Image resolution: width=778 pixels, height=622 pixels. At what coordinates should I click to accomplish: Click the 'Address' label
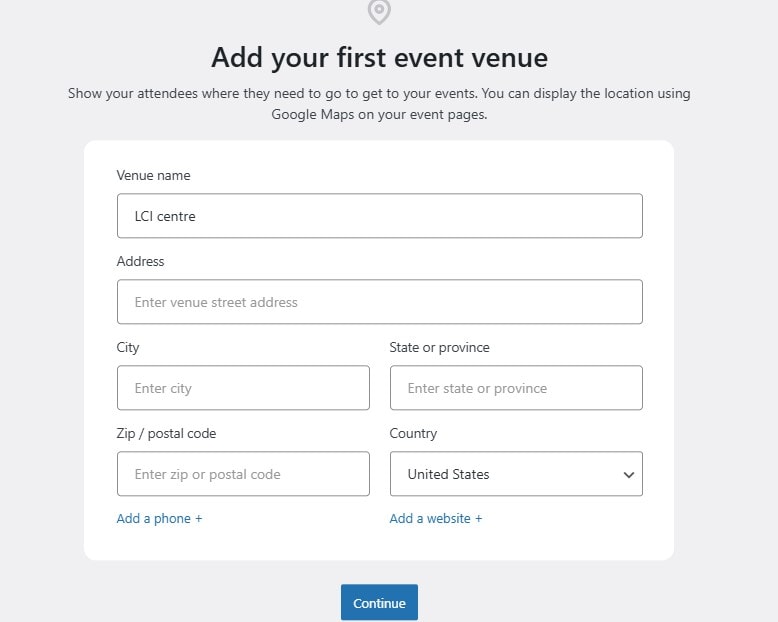pos(140,261)
